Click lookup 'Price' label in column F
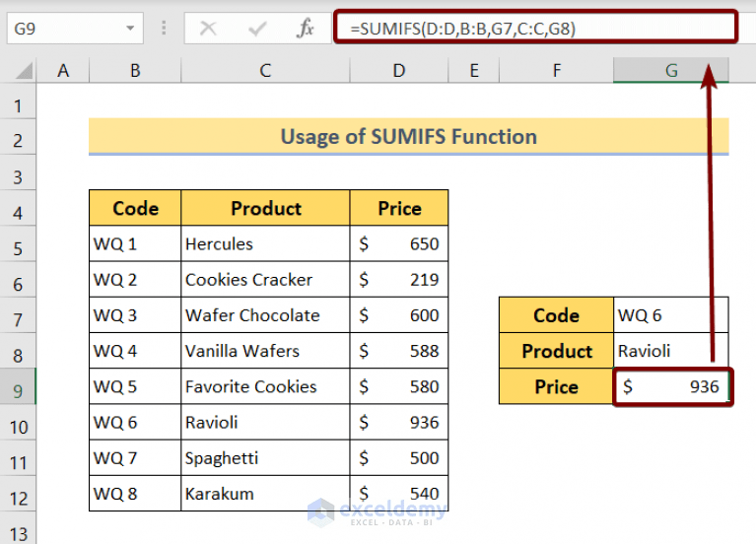This screenshot has height=544, width=756. pyautogui.click(x=556, y=386)
